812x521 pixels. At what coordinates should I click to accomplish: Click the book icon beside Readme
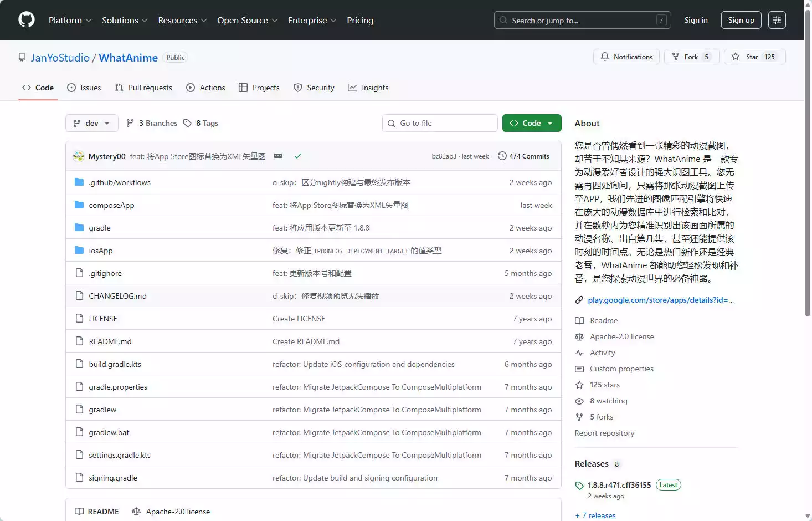(x=579, y=320)
